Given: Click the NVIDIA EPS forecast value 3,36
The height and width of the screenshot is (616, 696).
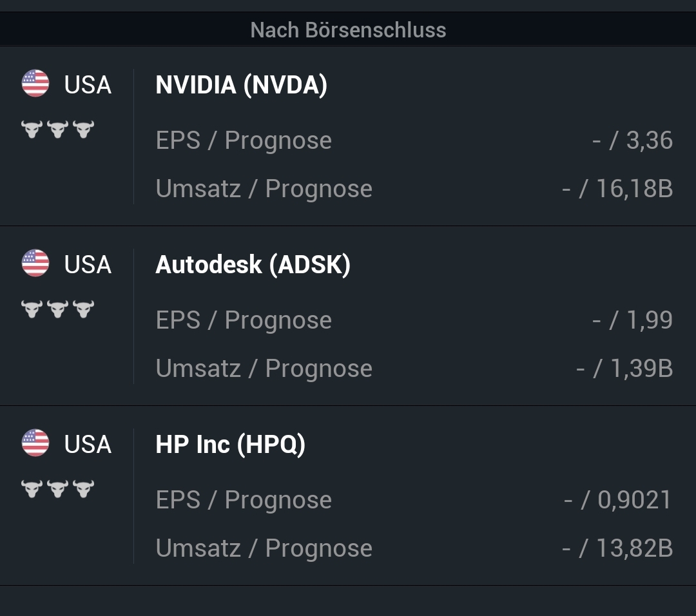Looking at the screenshot, I should coord(648,140).
